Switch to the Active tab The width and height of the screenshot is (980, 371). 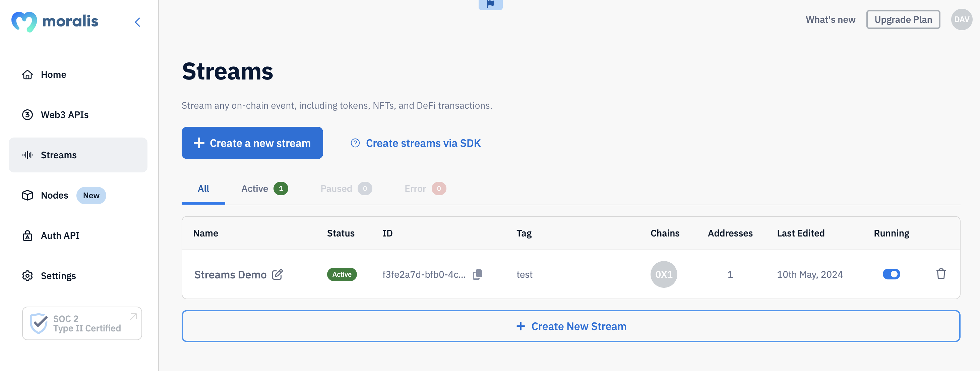click(264, 189)
